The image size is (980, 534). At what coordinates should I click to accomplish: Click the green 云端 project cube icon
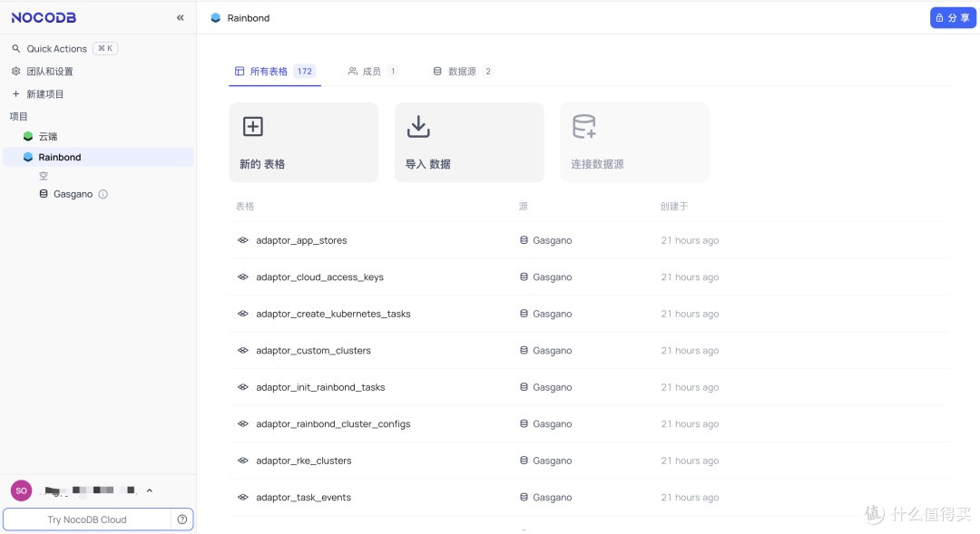point(27,136)
